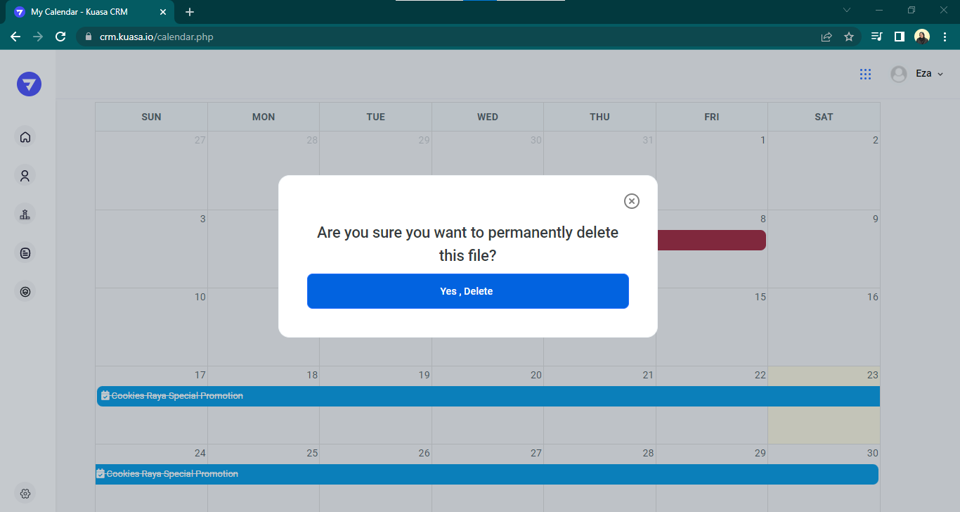Expand the Eza user dropdown

point(929,74)
